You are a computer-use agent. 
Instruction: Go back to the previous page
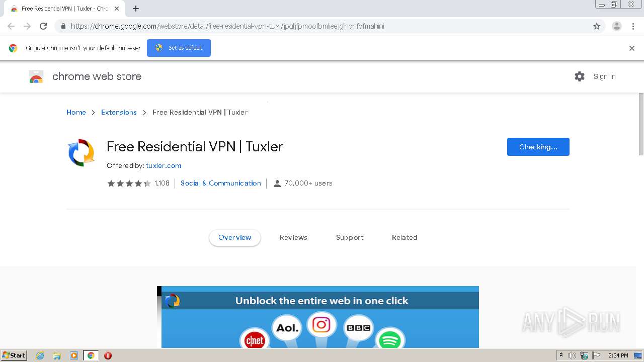(x=11, y=26)
